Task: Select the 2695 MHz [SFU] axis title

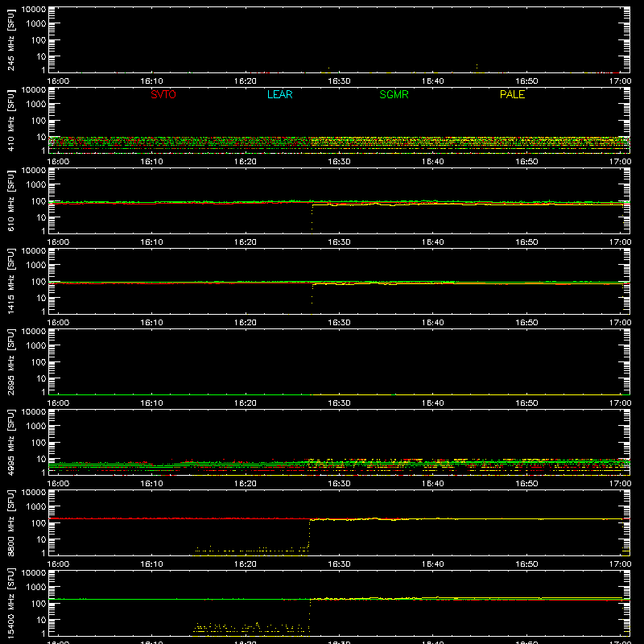Action: [x=11, y=361]
